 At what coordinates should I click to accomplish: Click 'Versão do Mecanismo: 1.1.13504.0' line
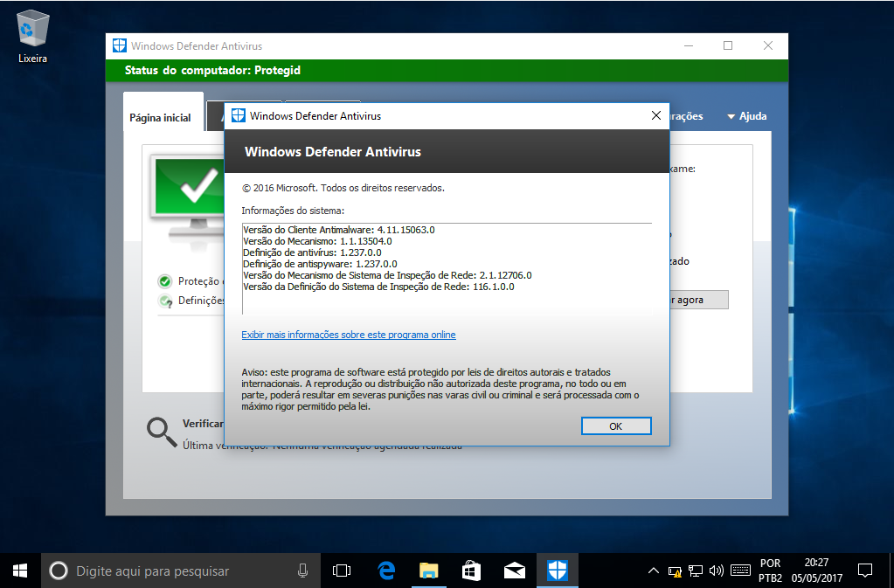(x=317, y=242)
